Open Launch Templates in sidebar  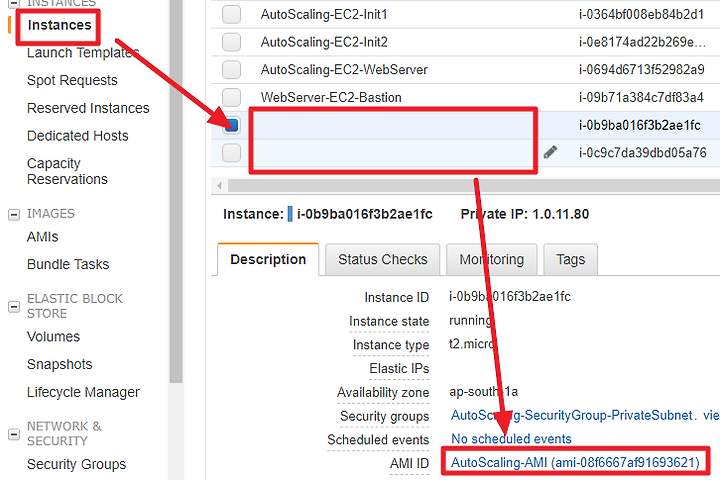pos(83,53)
